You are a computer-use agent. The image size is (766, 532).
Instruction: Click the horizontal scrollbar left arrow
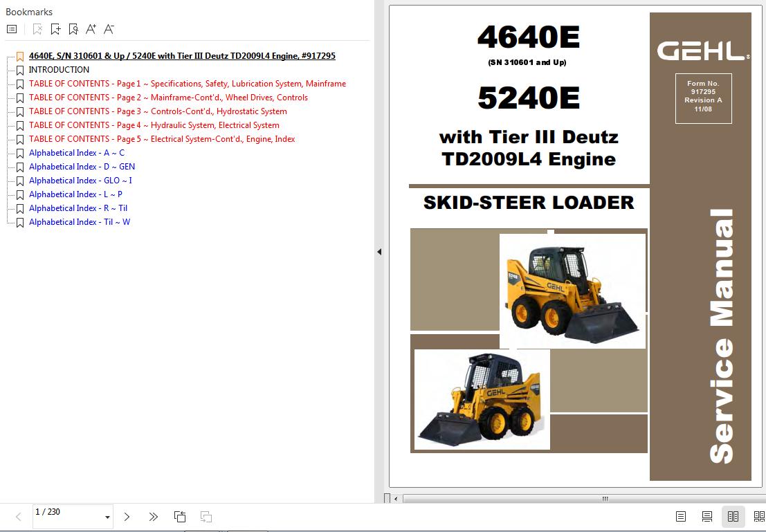pyautogui.click(x=396, y=499)
